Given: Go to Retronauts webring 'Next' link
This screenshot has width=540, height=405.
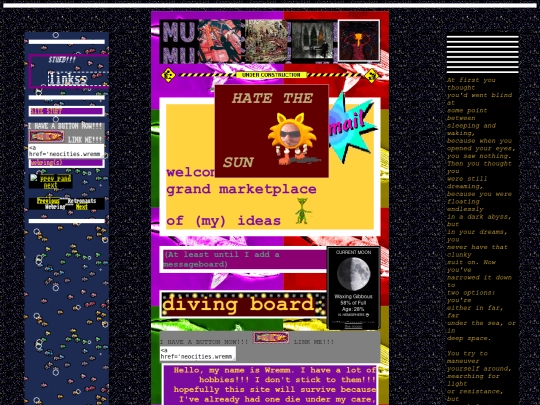Looking at the screenshot, I should click(x=82, y=207).
